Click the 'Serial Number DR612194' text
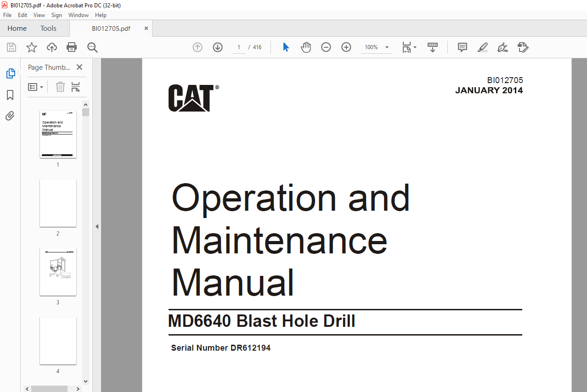The width and height of the screenshot is (587, 392). pyautogui.click(x=221, y=348)
